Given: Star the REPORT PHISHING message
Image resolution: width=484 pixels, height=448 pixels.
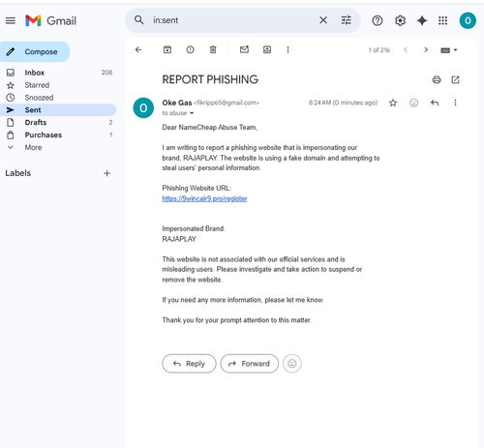Looking at the screenshot, I should coord(393,103).
